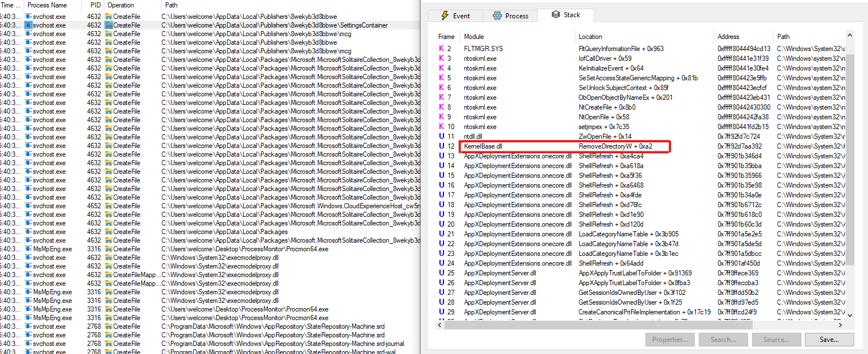Viewport: 868px width, 354px height.
Task: Click the left arrow of the horizontal scrollbar
Action: [439, 324]
